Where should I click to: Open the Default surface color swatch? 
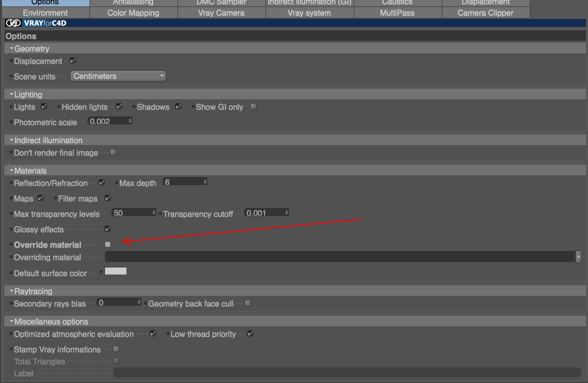coord(115,271)
